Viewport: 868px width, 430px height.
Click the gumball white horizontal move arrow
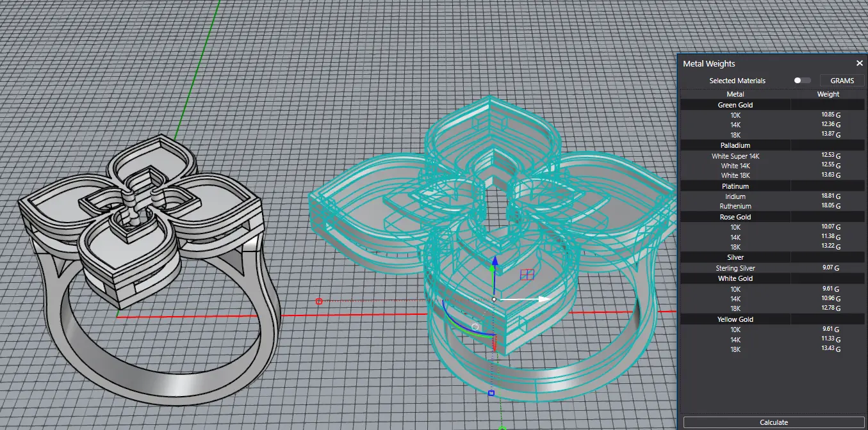[543, 299]
